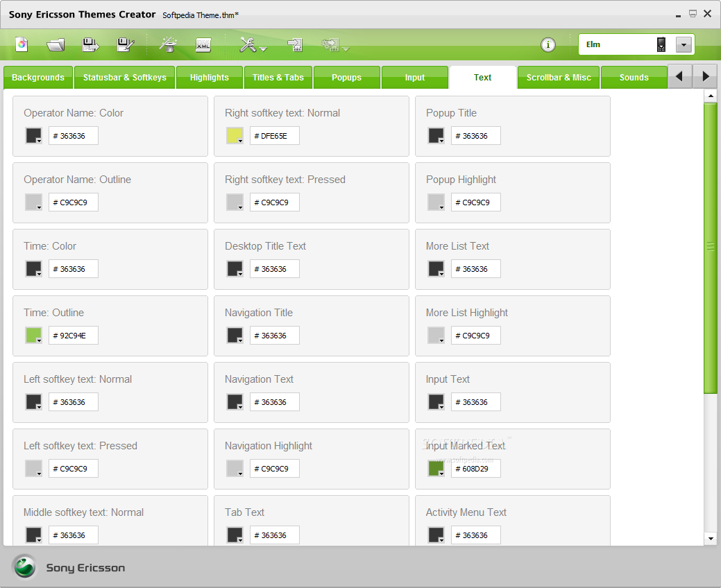Image resolution: width=721 pixels, height=588 pixels.
Task: Click Input Marked Text hex field 608D29
Action: 476,469
